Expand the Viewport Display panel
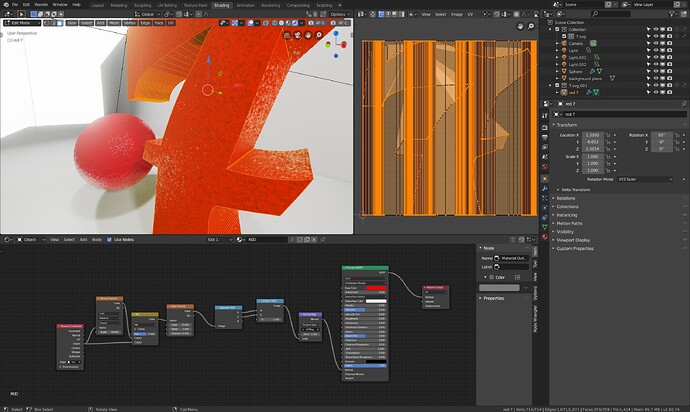690x412 pixels. (x=573, y=240)
